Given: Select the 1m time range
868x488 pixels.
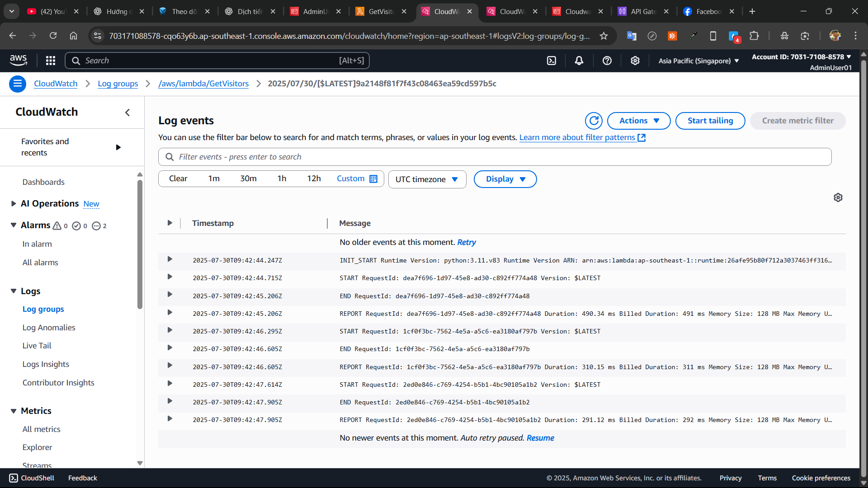Looking at the screenshot, I should point(214,178).
